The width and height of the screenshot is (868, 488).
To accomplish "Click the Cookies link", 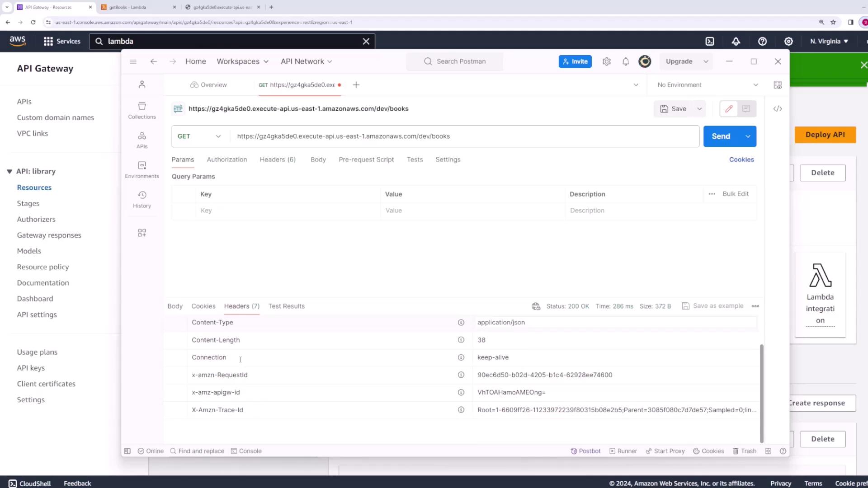I will pyautogui.click(x=741, y=160).
